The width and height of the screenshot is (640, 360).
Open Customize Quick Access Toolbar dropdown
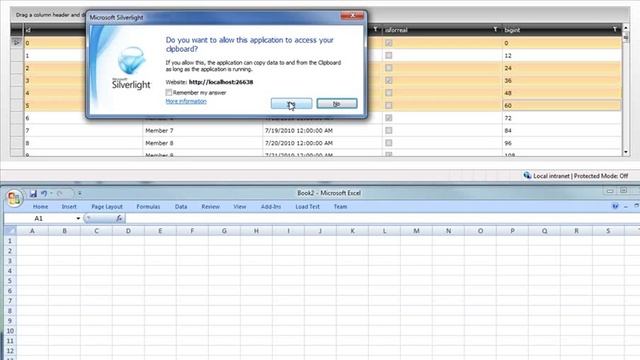coord(80,193)
